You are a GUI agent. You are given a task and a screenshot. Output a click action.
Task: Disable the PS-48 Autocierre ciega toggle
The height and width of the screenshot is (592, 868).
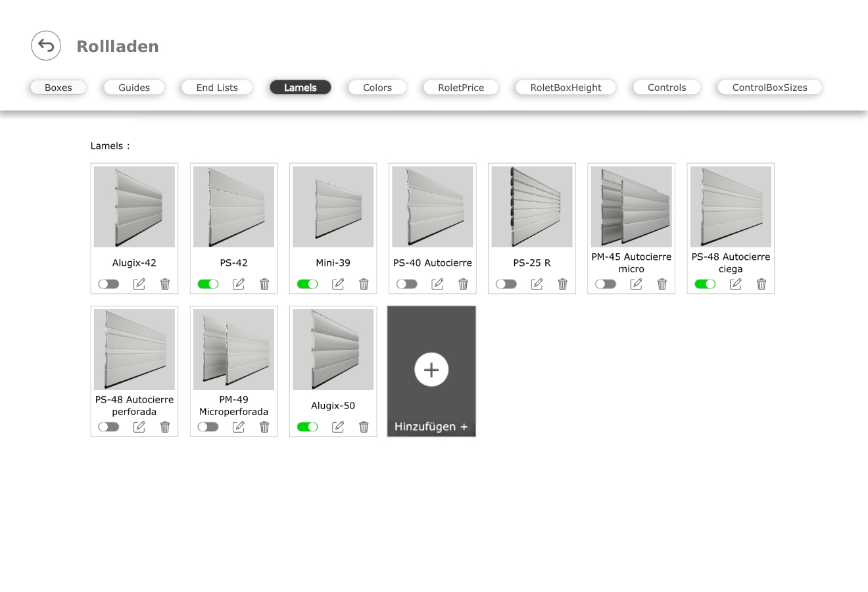point(704,284)
